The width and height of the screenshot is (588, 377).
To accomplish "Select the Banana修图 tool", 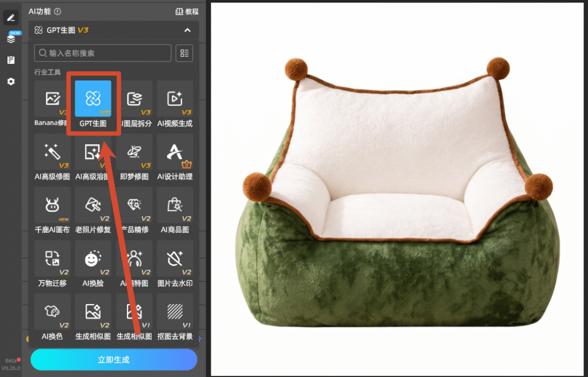I will pyautogui.click(x=52, y=103).
